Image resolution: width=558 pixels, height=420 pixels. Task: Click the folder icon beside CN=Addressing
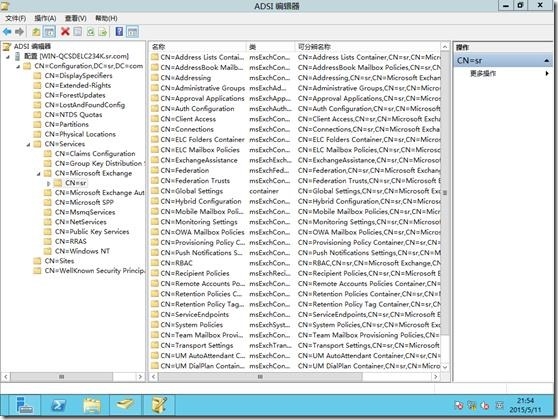coord(154,78)
